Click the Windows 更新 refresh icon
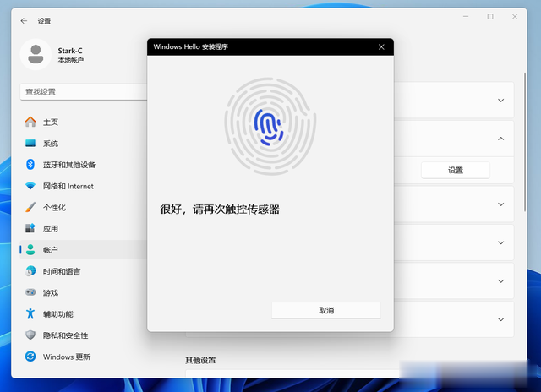The width and height of the screenshot is (541, 392). click(x=30, y=357)
